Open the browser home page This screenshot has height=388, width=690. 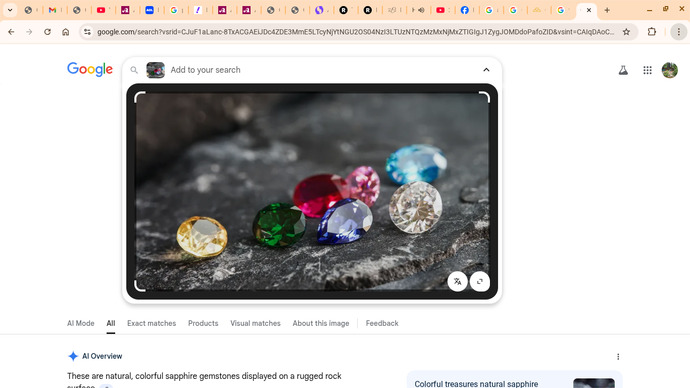(x=66, y=32)
